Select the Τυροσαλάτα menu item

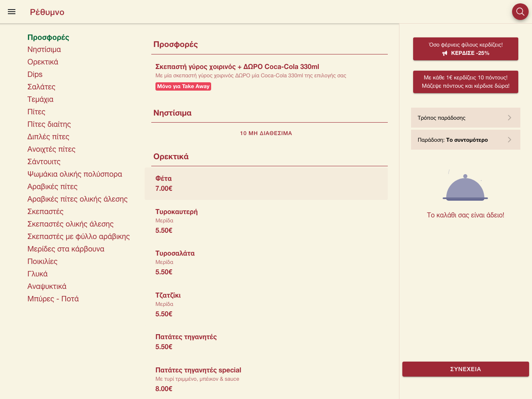point(266,262)
